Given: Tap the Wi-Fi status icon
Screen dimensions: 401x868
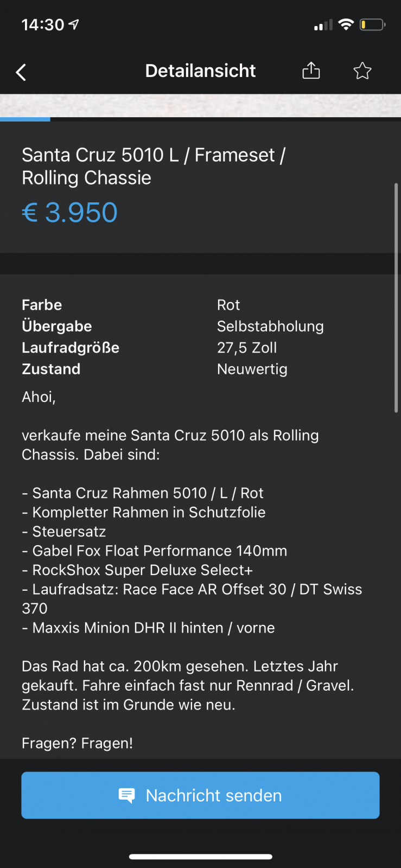Looking at the screenshot, I should (x=346, y=24).
